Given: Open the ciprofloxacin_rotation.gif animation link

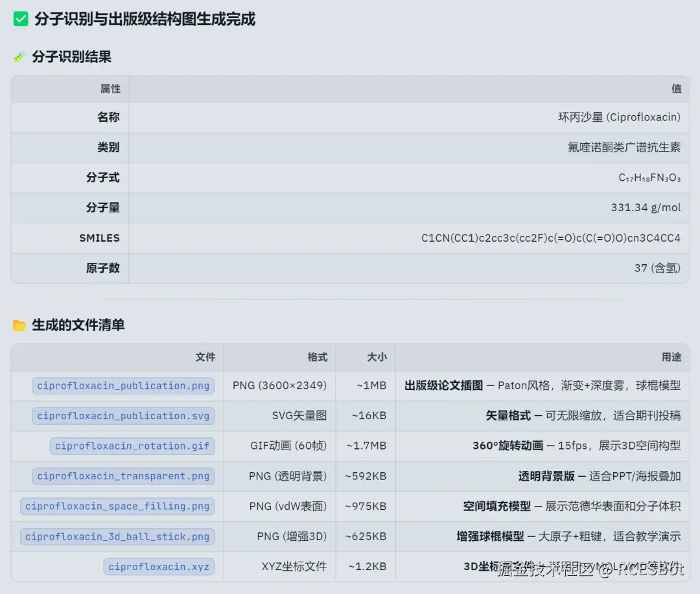Looking at the screenshot, I should pyautogui.click(x=131, y=446).
